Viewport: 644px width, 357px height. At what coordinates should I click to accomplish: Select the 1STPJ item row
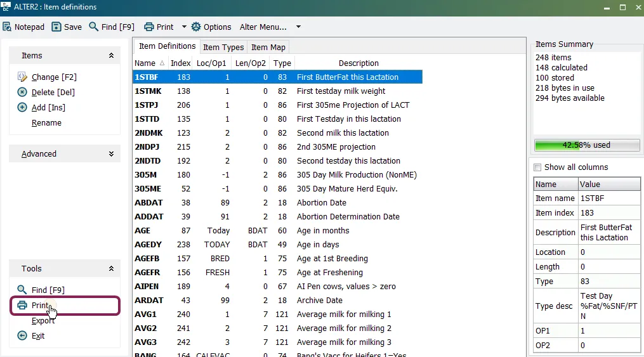278,105
